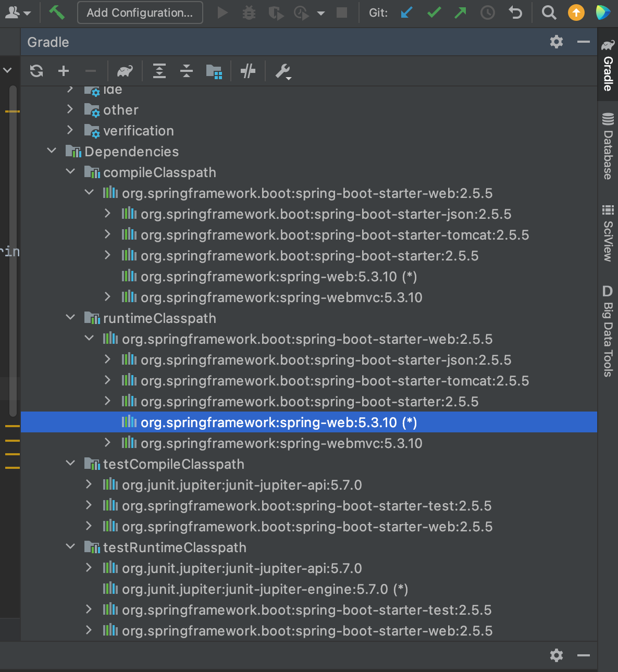Click the Run play icon
The height and width of the screenshot is (672, 618).
(223, 13)
